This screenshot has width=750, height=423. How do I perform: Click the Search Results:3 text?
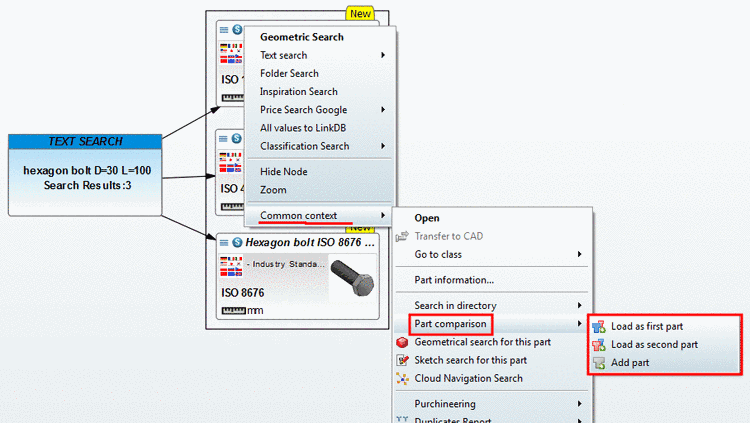[88, 185]
